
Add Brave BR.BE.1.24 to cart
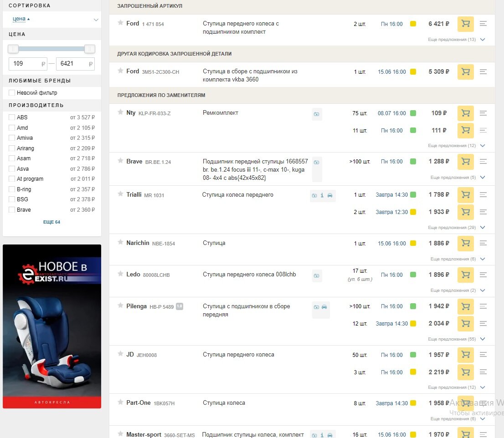coord(465,162)
